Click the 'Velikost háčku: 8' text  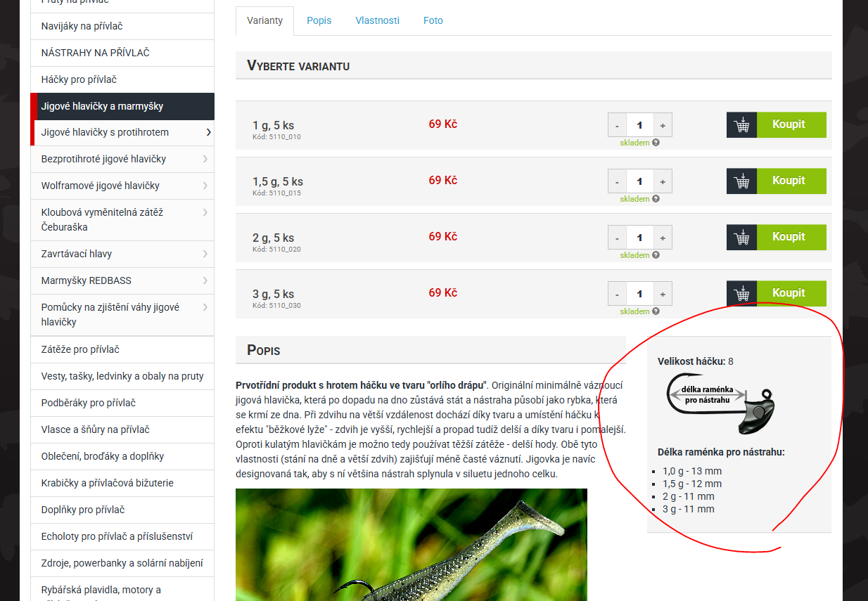(696, 361)
